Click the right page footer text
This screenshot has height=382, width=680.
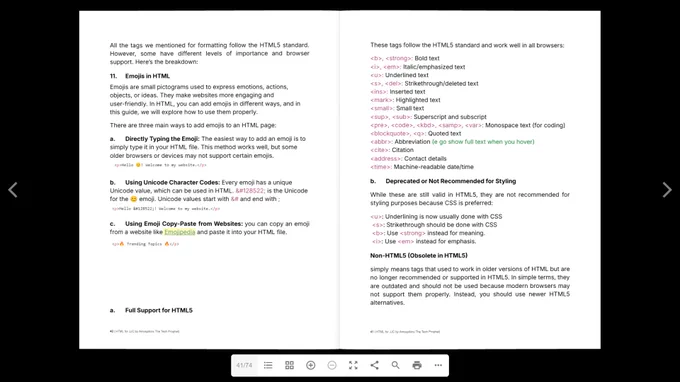pos(405,331)
